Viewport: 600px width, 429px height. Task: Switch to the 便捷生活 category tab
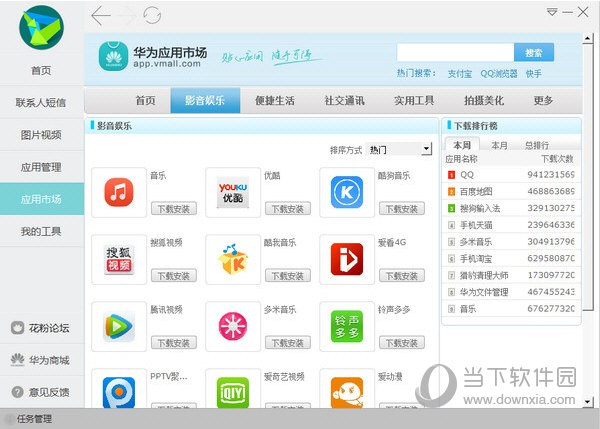point(275,101)
